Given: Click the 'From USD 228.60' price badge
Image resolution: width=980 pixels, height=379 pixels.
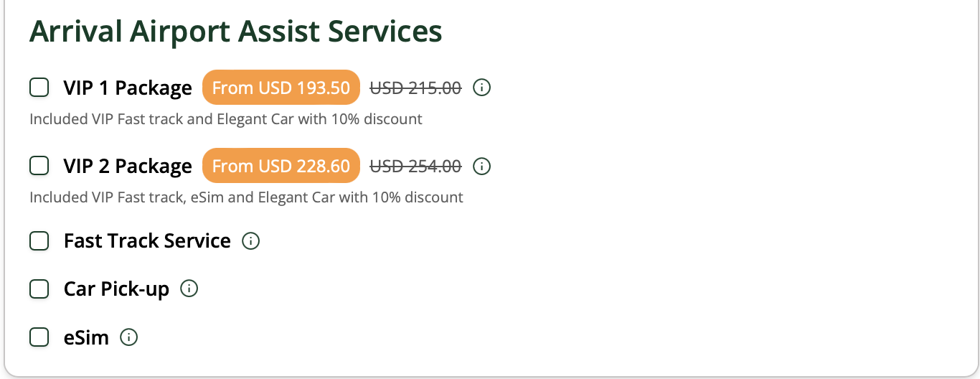Looking at the screenshot, I should (281, 167).
